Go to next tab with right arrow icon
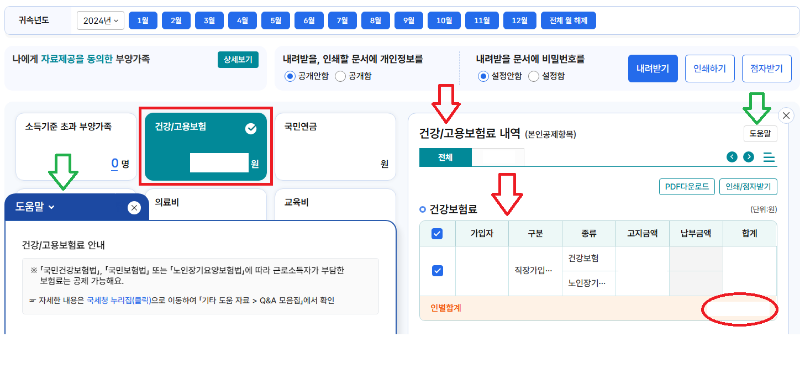 tap(748, 157)
